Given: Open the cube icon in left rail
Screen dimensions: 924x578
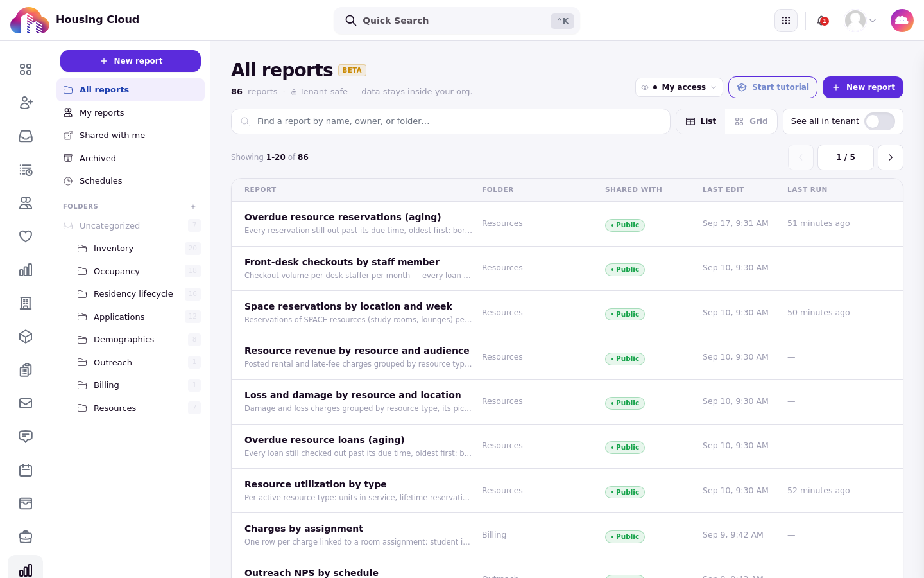Looking at the screenshot, I should [x=26, y=337].
